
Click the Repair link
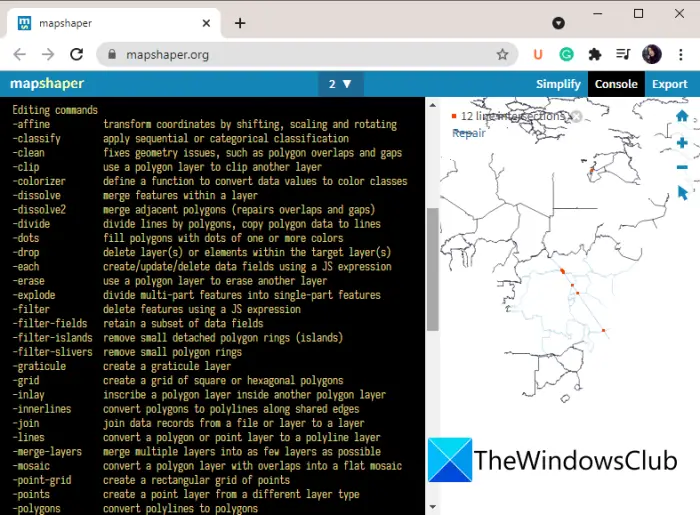[x=468, y=133]
